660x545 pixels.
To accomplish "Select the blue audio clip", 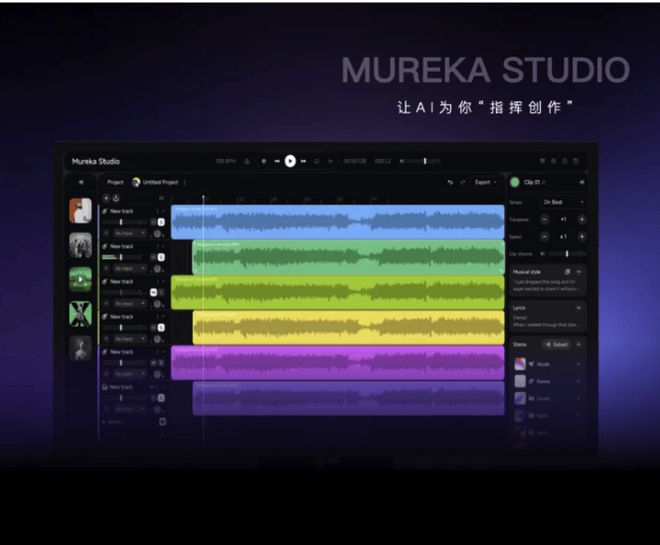I will [338, 222].
